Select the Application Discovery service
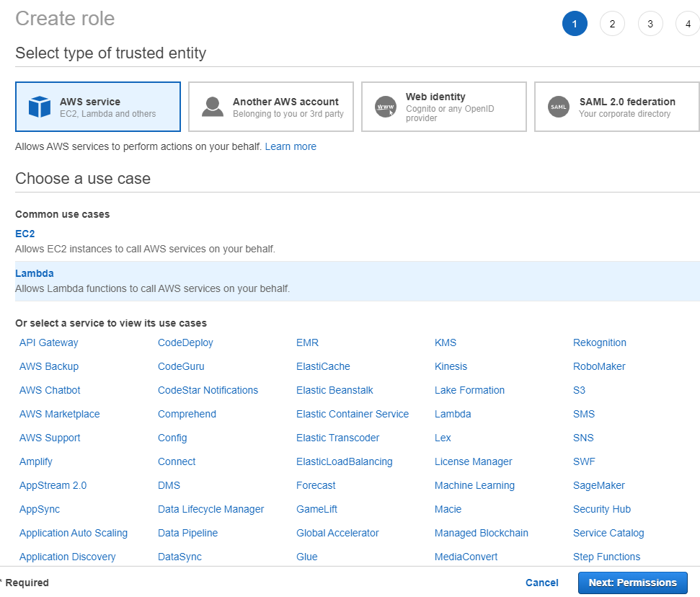The height and width of the screenshot is (597, 700). coord(68,557)
